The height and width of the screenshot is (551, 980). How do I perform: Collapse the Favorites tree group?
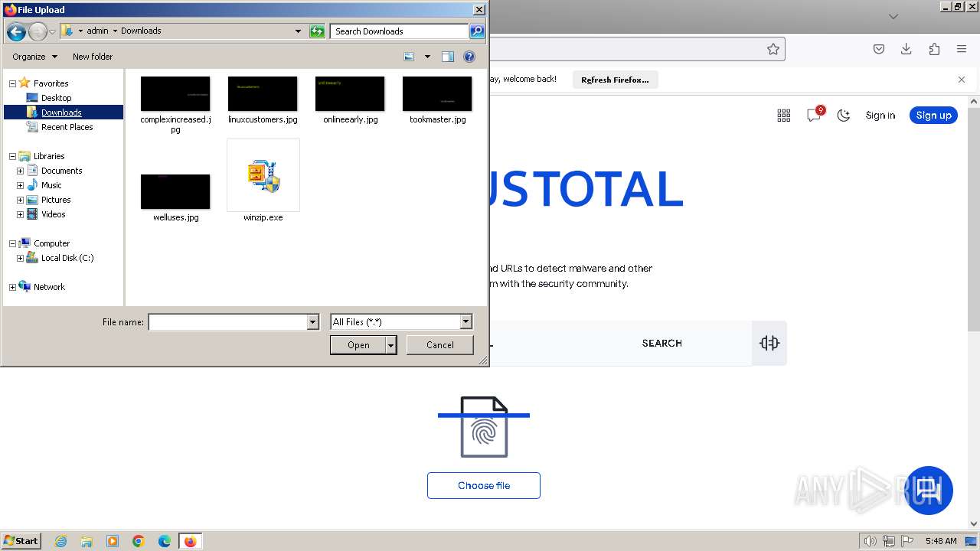pos(12,83)
